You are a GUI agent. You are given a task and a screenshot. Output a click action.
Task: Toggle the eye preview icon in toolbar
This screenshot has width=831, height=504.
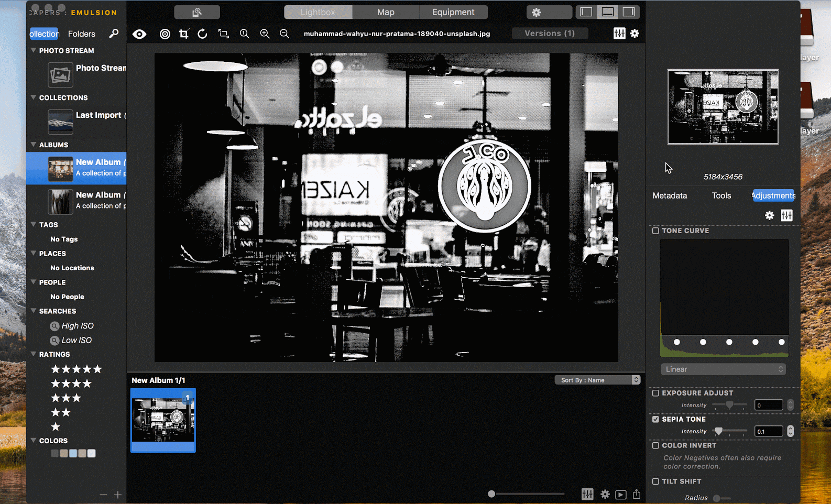(139, 34)
